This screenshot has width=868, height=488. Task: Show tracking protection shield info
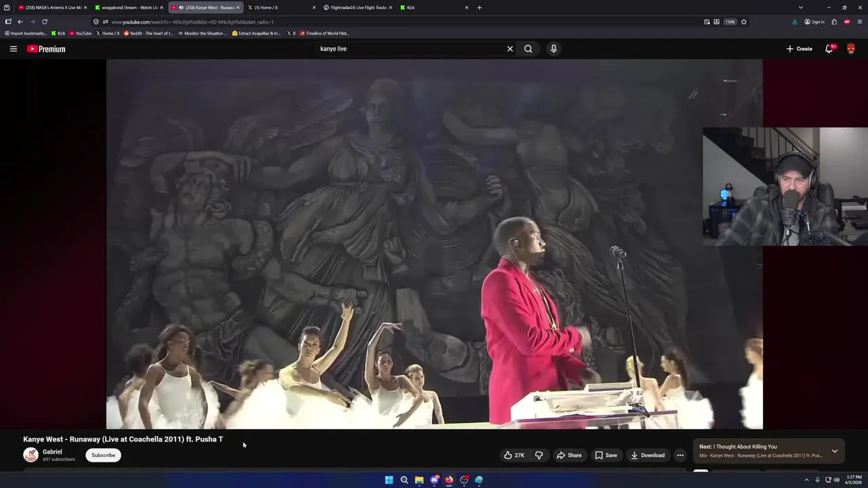pos(96,22)
